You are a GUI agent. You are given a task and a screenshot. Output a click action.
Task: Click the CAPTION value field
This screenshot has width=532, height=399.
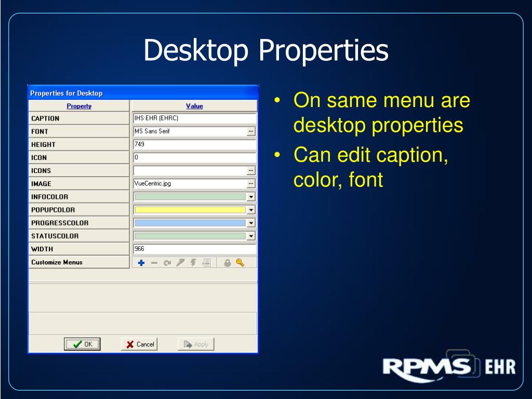(x=194, y=118)
